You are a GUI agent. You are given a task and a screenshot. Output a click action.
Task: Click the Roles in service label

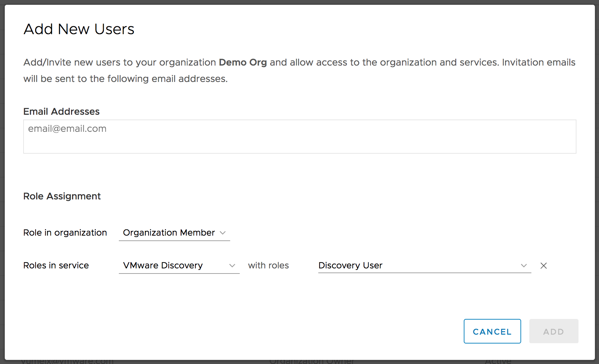tap(56, 266)
